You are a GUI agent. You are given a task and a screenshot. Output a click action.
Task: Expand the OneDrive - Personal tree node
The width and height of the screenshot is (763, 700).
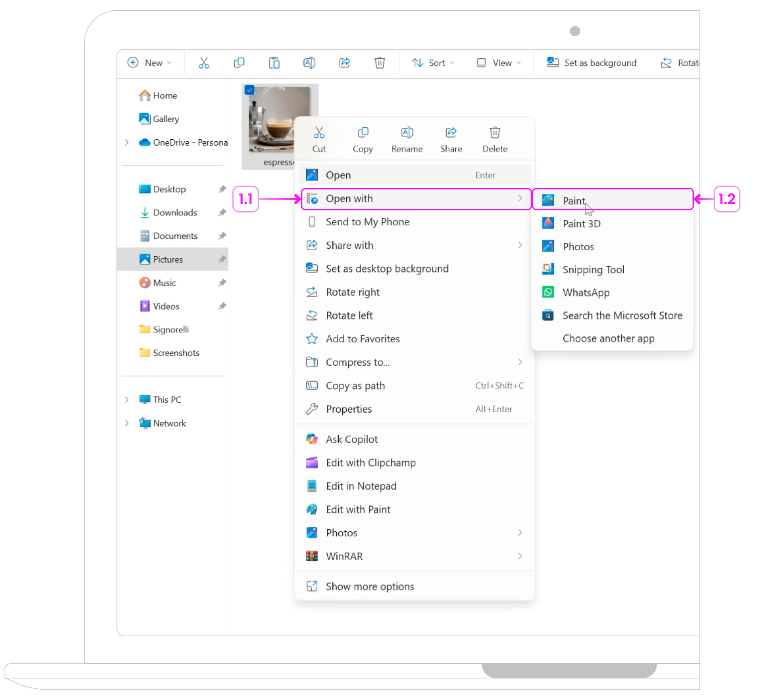click(x=127, y=142)
